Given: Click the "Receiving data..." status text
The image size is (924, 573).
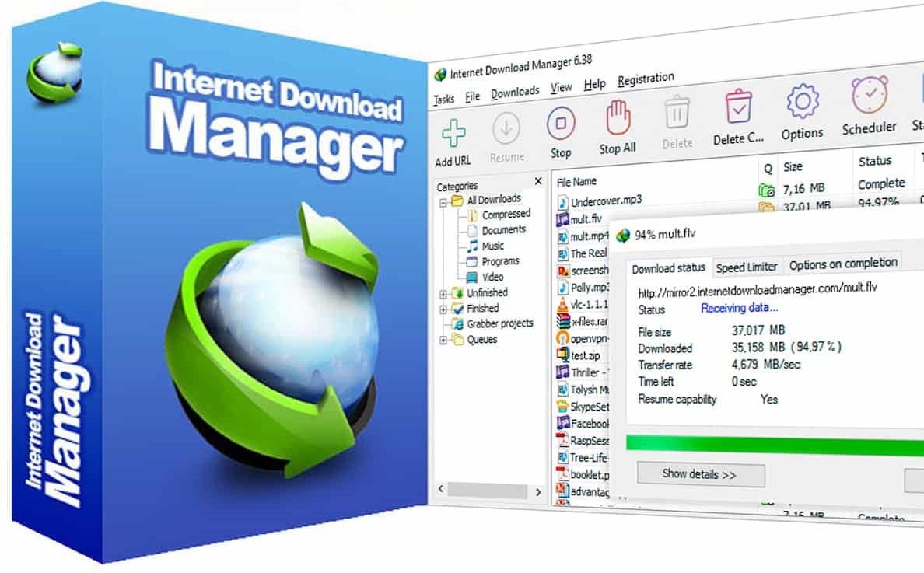Looking at the screenshot, I should click(x=739, y=308).
